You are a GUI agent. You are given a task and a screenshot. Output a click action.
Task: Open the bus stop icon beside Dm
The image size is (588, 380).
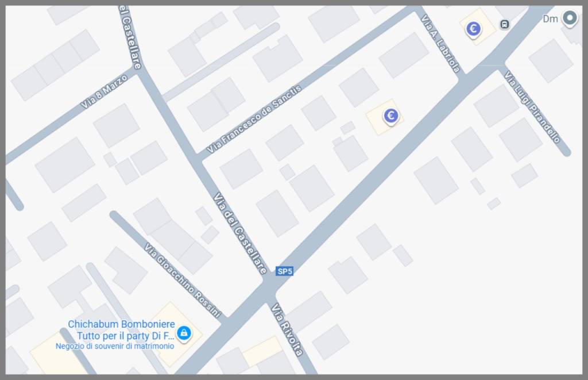pyautogui.click(x=505, y=24)
